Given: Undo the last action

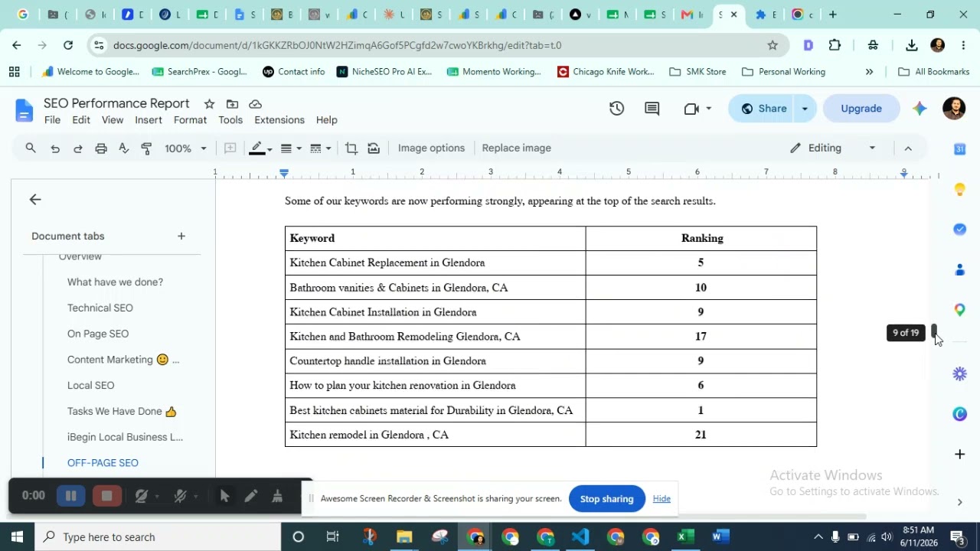Looking at the screenshot, I should 55,148.
